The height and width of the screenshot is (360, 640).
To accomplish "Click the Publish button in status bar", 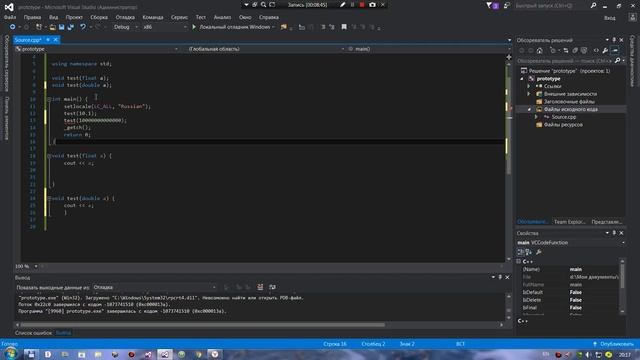I will [x=613, y=344].
